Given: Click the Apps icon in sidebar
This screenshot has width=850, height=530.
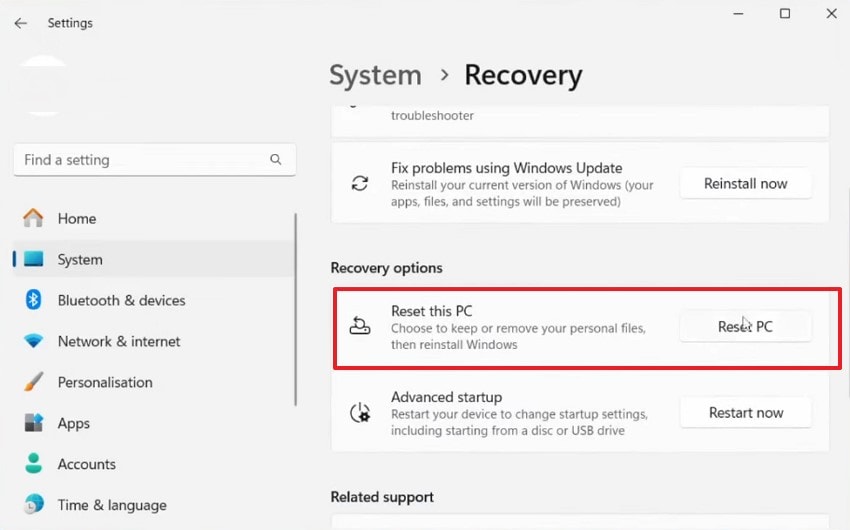Looking at the screenshot, I should pos(34,423).
